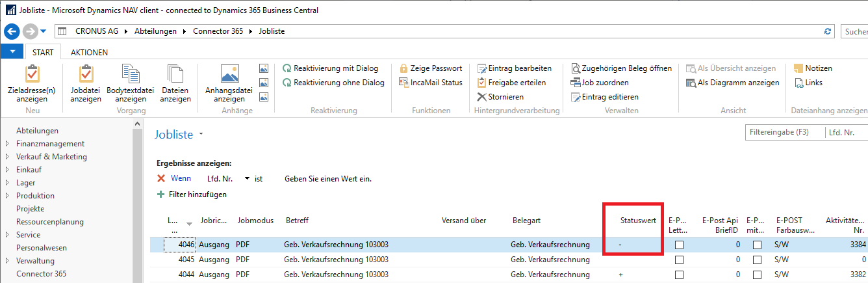This screenshot has width=868, height=283.
Task: Open the navigation history dropdown arrow
Action: click(x=44, y=31)
